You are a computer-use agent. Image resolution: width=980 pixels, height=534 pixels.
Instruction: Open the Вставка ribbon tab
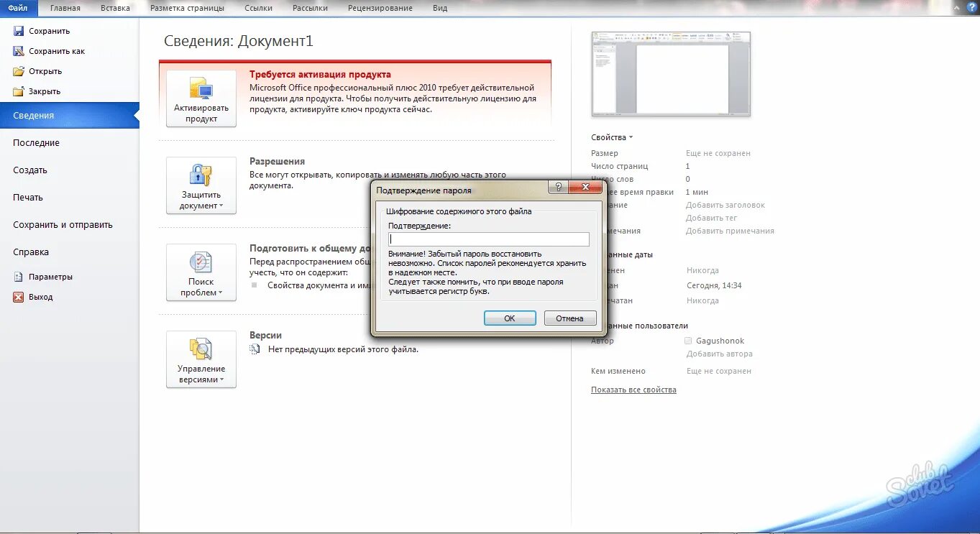coord(116,8)
